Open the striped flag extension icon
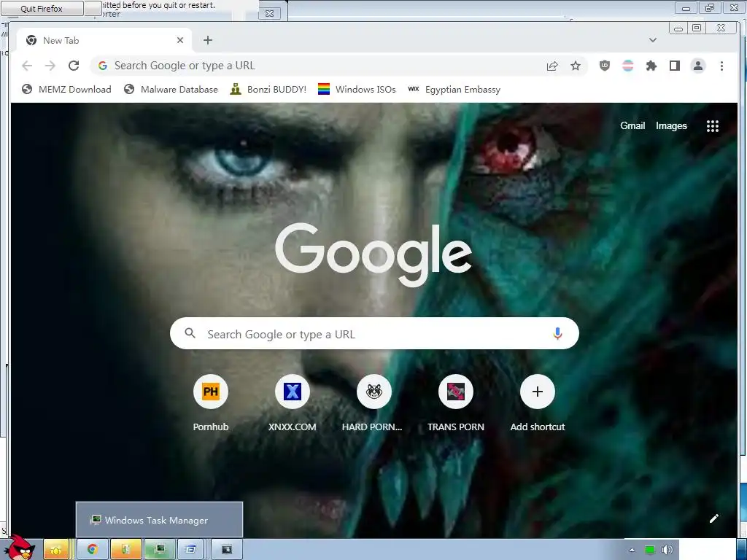 (628, 66)
